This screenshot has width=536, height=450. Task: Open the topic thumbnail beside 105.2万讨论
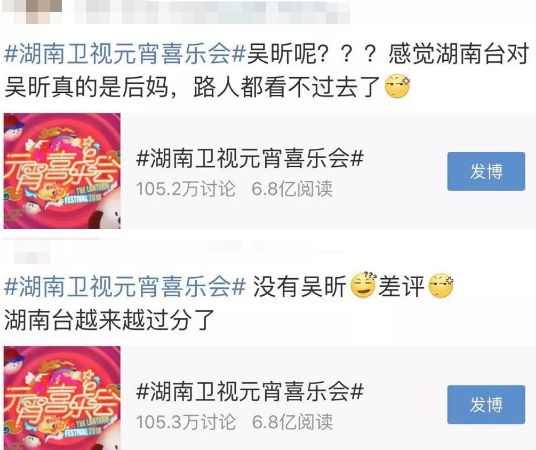pyautogui.click(x=62, y=171)
